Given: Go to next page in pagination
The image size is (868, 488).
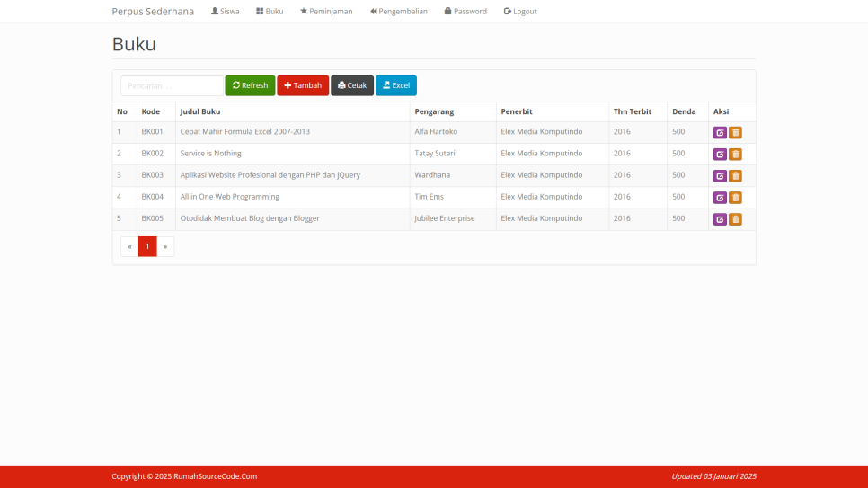Looking at the screenshot, I should (165, 246).
